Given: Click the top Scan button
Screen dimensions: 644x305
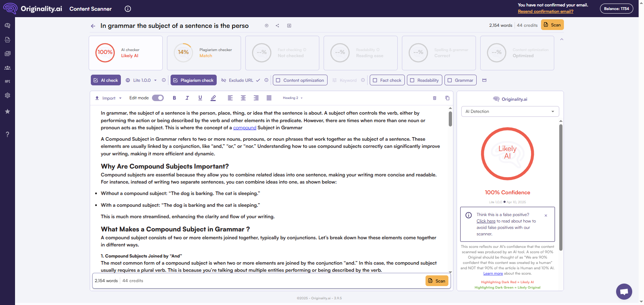Looking at the screenshot, I should (x=552, y=25).
